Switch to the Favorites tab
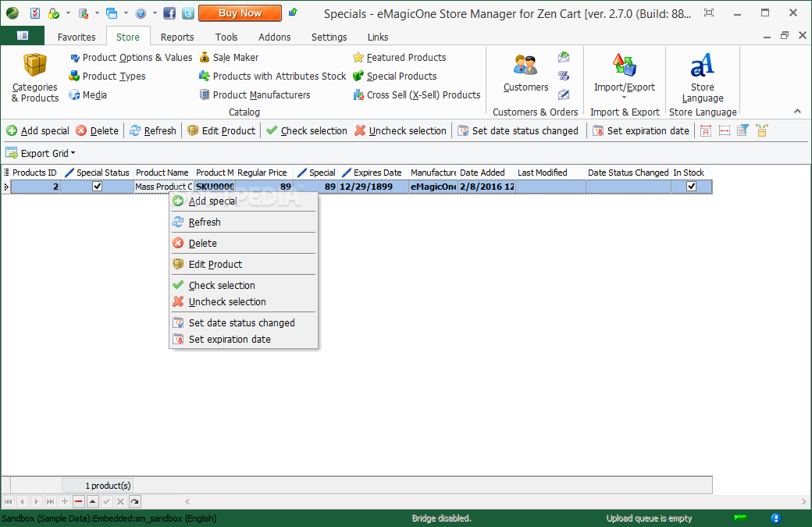Image resolution: width=812 pixels, height=527 pixels. 77,37
